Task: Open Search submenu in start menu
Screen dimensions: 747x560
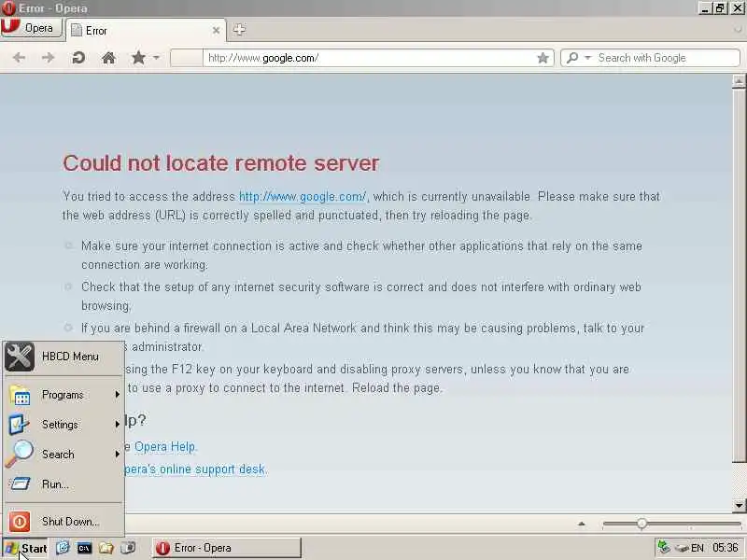Action: [63, 455]
